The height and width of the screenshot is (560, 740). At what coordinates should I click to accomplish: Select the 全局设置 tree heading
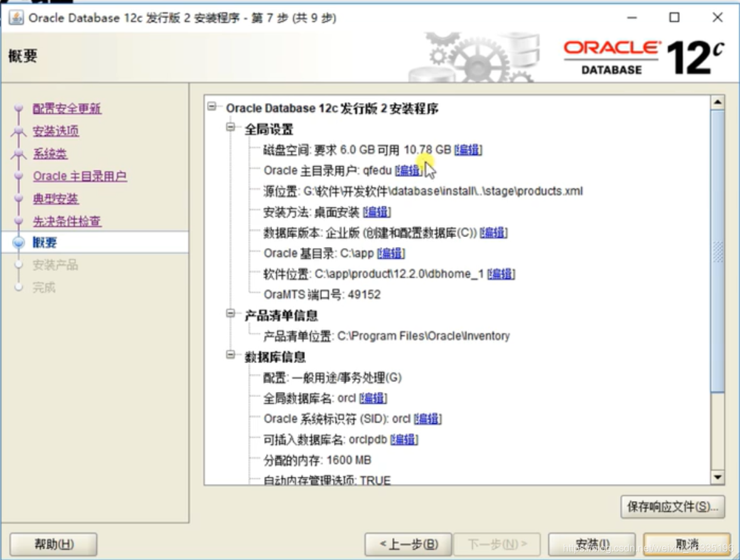coord(269,130)
